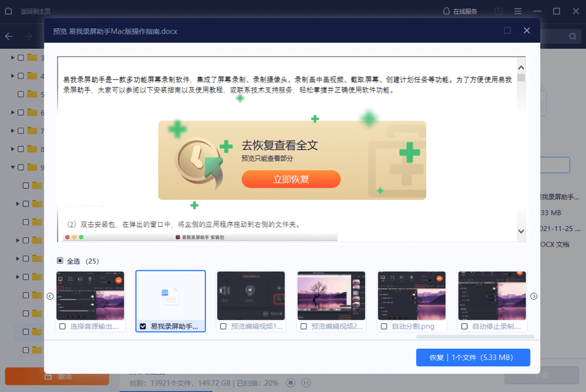Viewport: 586px width, 392px height.
Task: Go to next thumbnails with the right arrow
Action: (534, 296)
